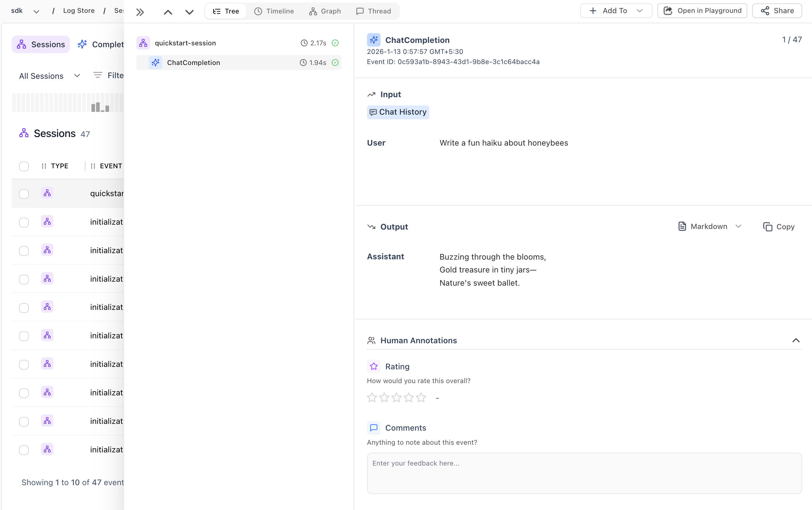Click Open in Playground button
This screenshot has height=510, width=812.
coord(703,11)
